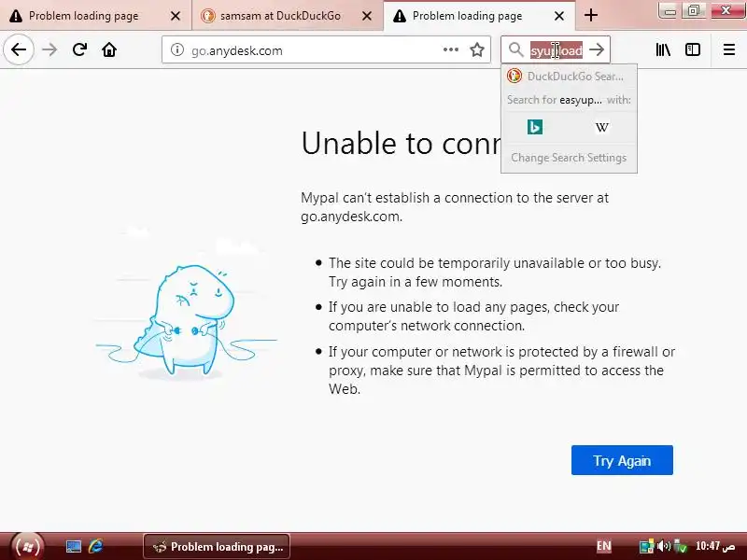Open a new tab with plus

591,15
